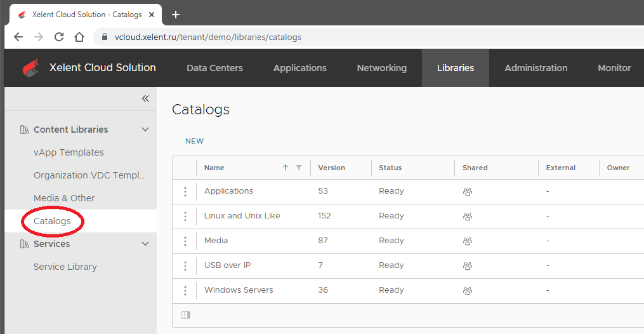The width and height of the screenshot is (644, 334).
Task: Collapse the Content Libraries section chevron
Action: 145,130
